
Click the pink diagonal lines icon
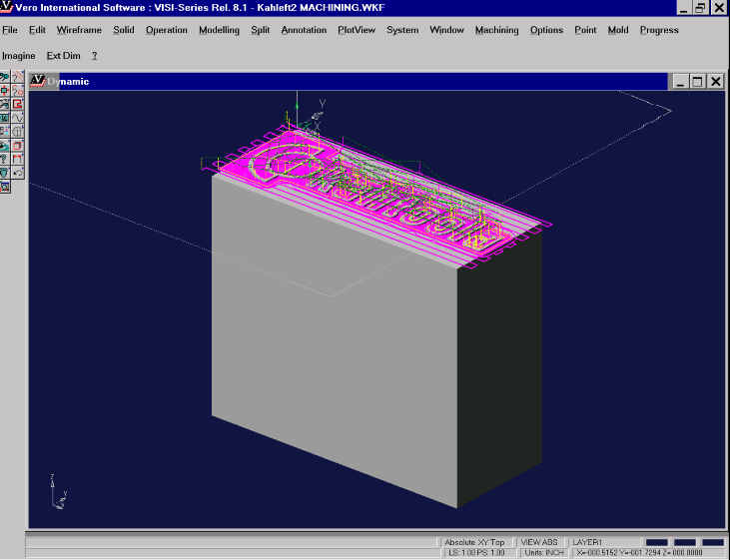[18, 76]
